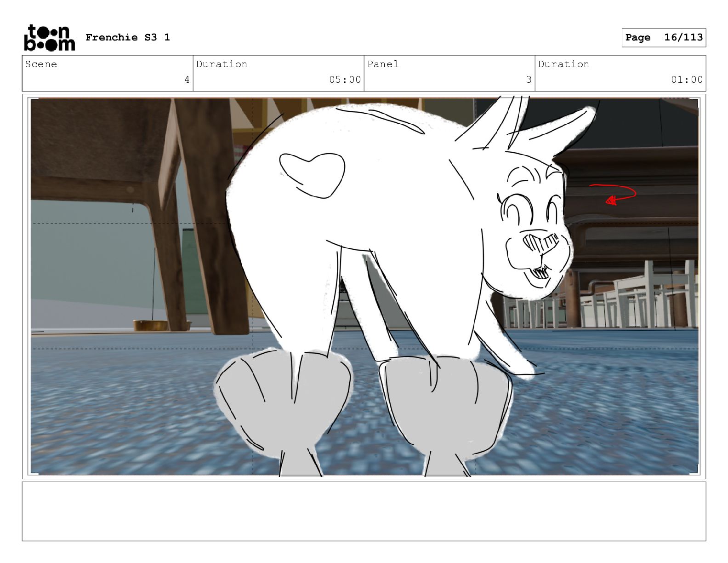
Task: Click the 'Page 16/113' indicator box
Action: 664,38
